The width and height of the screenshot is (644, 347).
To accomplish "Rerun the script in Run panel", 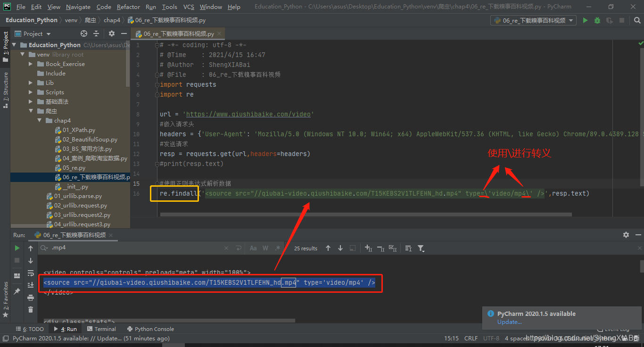I will (x=17, y=248).
